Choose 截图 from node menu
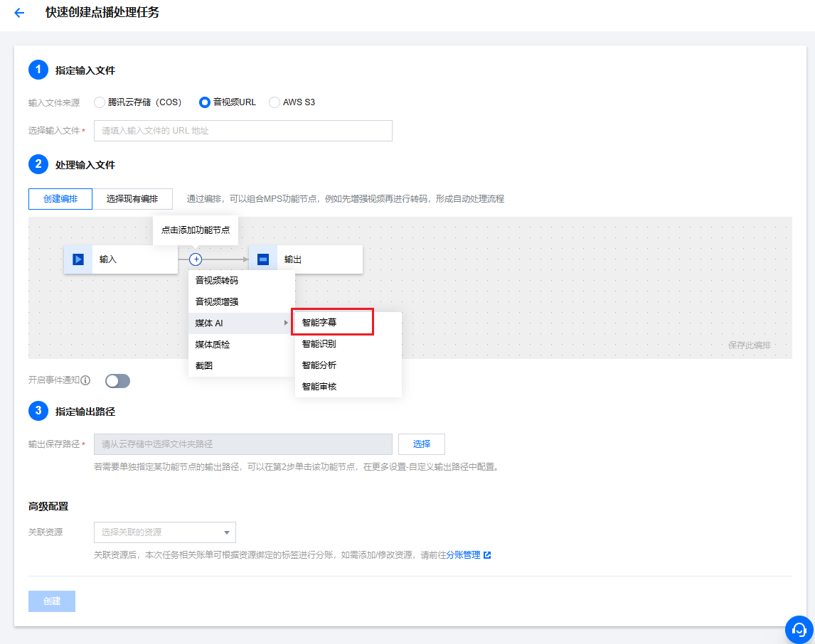The image size is (815, 644). [x=242, y=365]
